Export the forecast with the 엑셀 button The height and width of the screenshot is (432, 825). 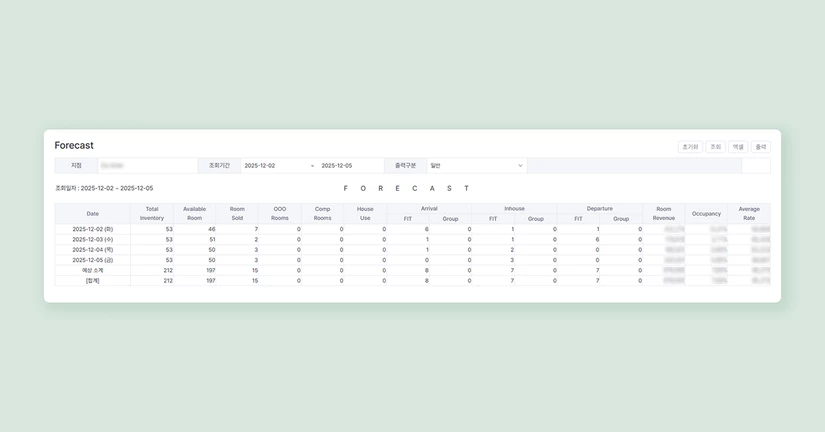click(738, 147)
